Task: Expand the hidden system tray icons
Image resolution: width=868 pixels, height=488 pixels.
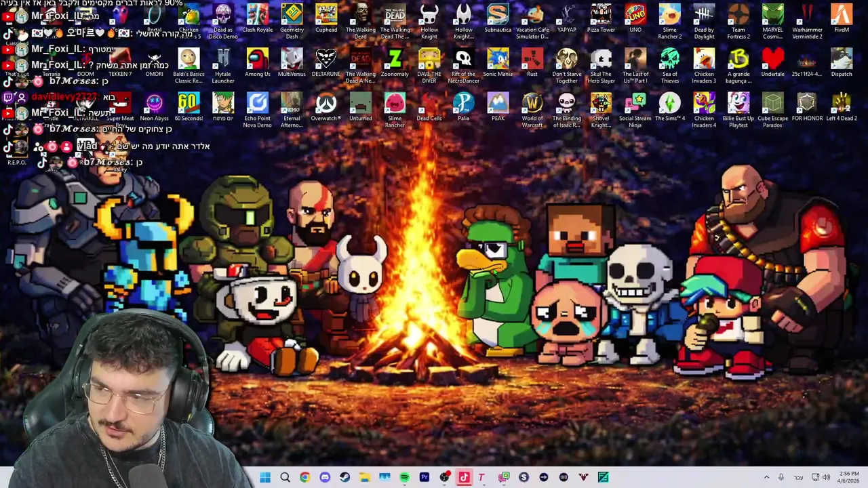Action: click(766, 477)
